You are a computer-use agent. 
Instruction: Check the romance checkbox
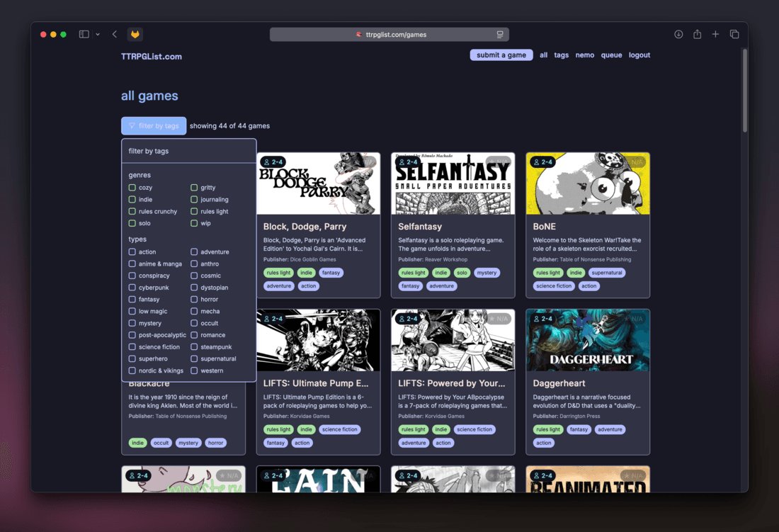tap(194, 335)
